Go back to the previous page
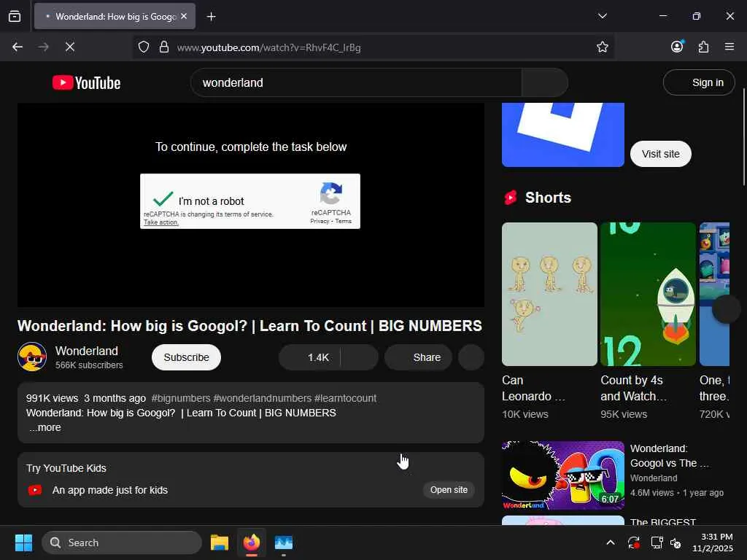This screenshot has width=747, height=560. tap(18, 47)
